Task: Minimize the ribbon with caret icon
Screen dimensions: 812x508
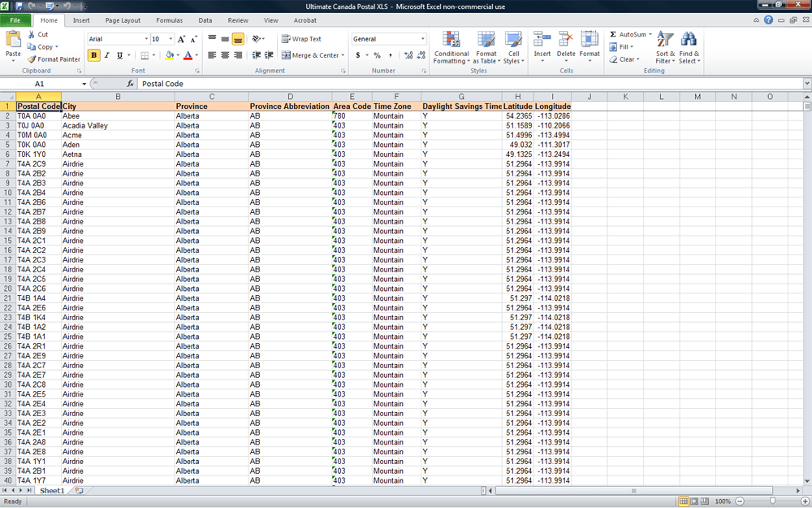Action: (x=756, y=20)
